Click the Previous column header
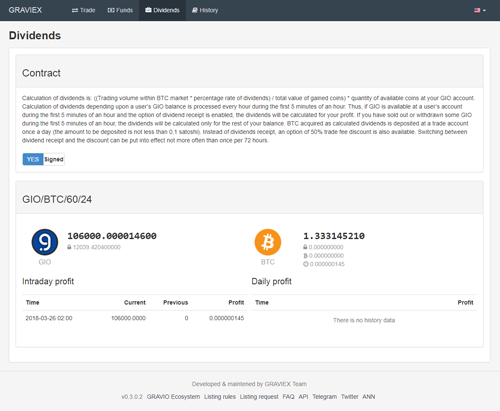The image size is (500, 411). click(175, 302)
